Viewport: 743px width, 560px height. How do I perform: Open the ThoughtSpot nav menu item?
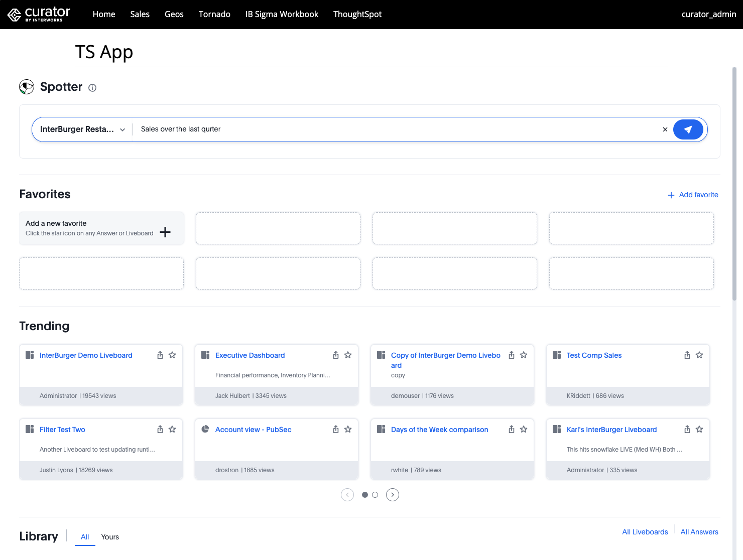tap(357, 14)
